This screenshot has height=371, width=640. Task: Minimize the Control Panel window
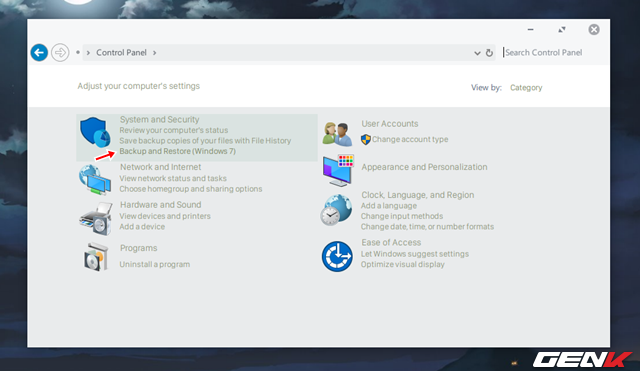(531, 29)
